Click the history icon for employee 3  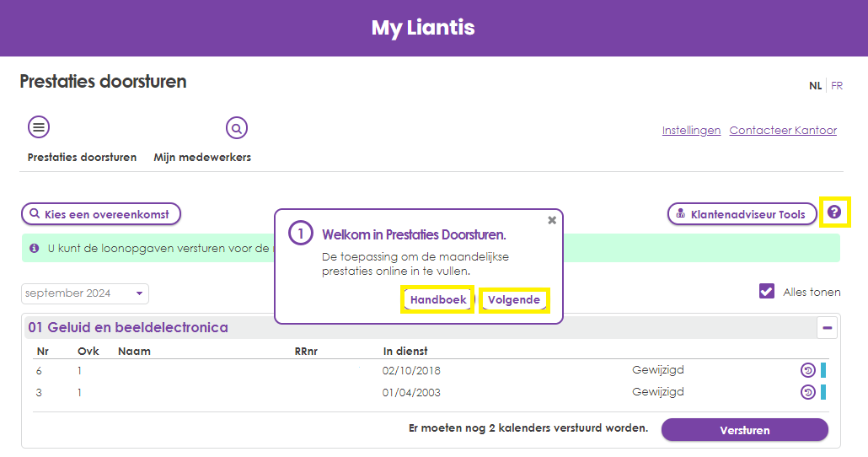click(807, 392)
